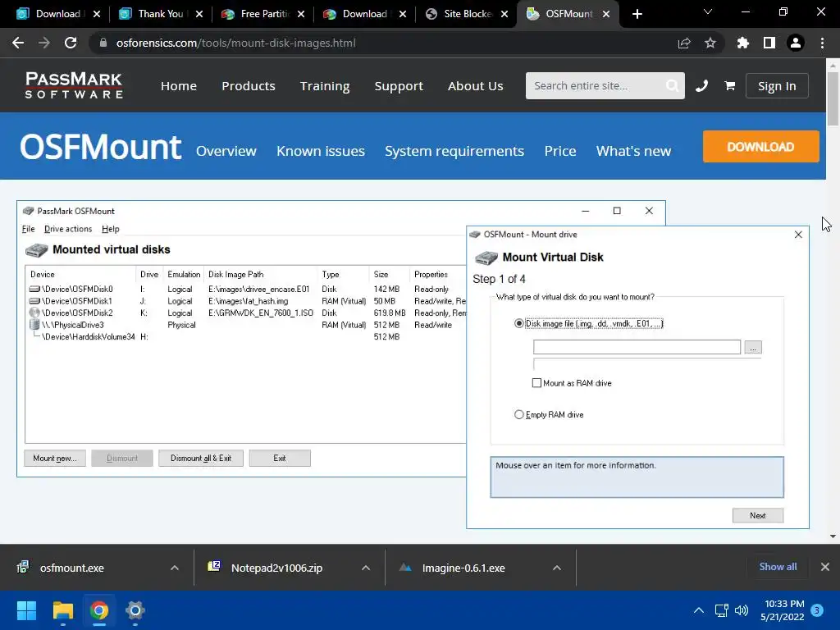Close the Site Blocker tab

click(x=504, y=14)
